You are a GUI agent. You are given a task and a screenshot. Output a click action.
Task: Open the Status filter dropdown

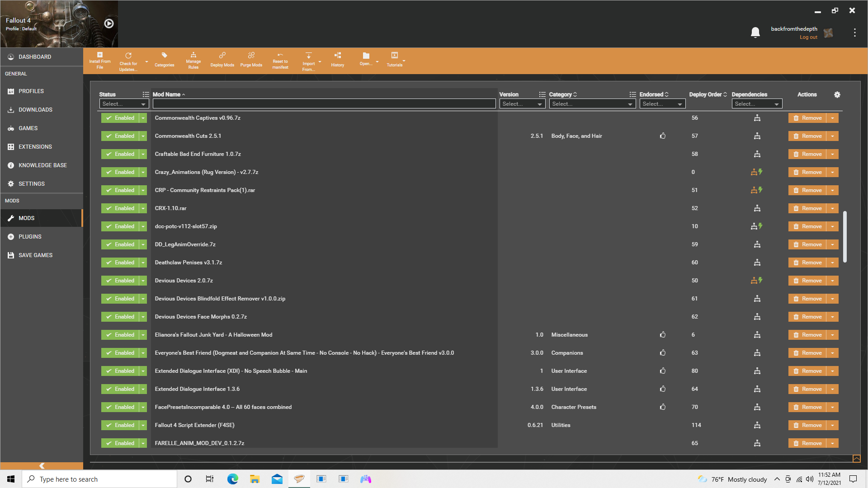(x=124, y=104)
